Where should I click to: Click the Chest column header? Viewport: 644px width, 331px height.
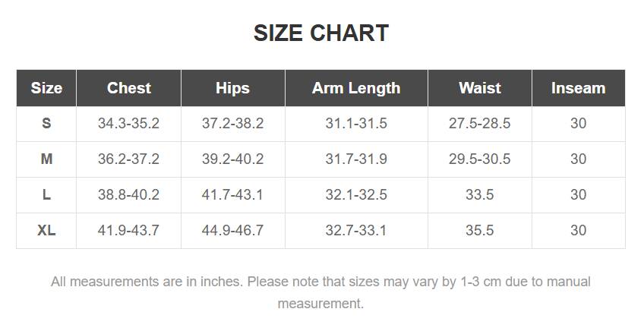coord(129,88)
